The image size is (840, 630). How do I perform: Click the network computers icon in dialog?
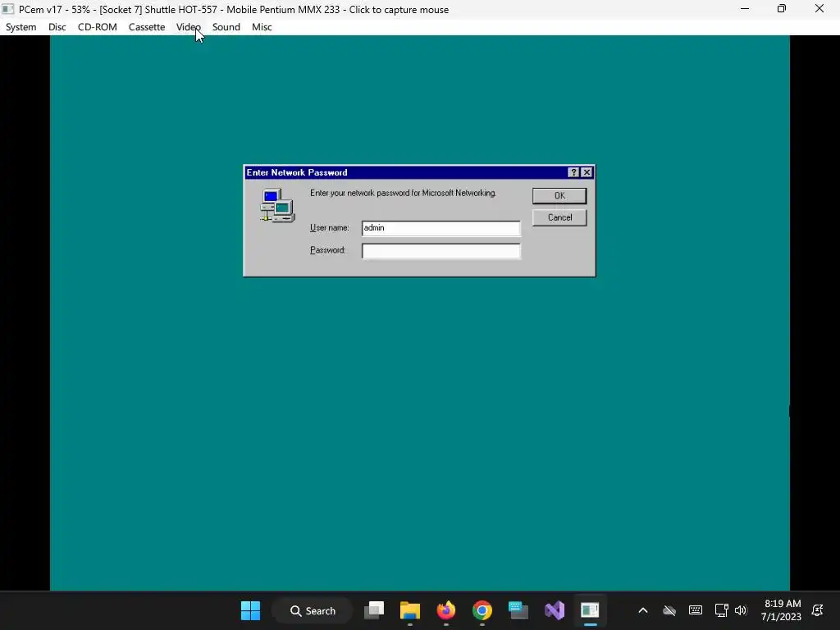(277, 205)
